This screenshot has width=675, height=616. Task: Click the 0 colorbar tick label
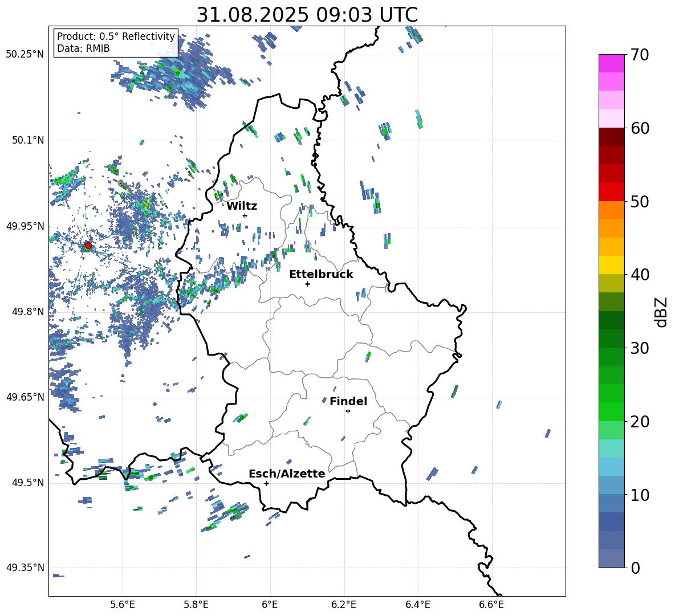[x=635, y=568]
